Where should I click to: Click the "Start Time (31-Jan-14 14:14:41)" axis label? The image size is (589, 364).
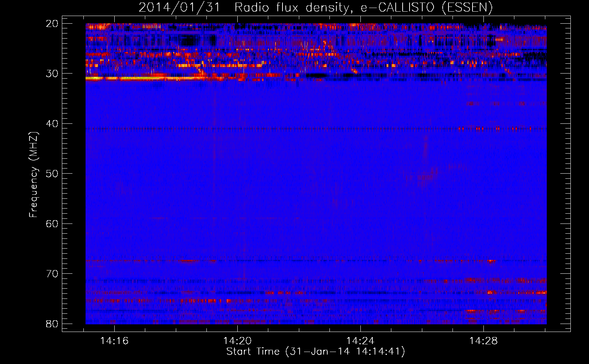click(316, 352)
